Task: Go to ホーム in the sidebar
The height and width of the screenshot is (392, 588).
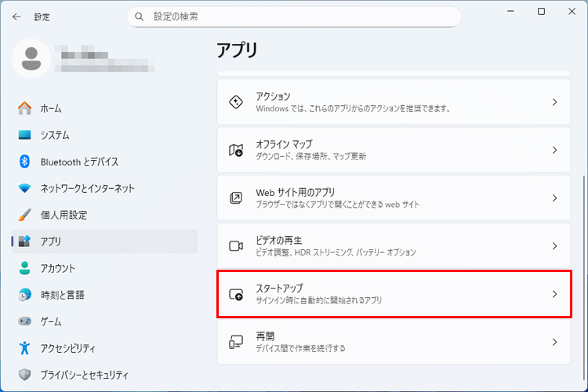Action: tap(51, 108)
